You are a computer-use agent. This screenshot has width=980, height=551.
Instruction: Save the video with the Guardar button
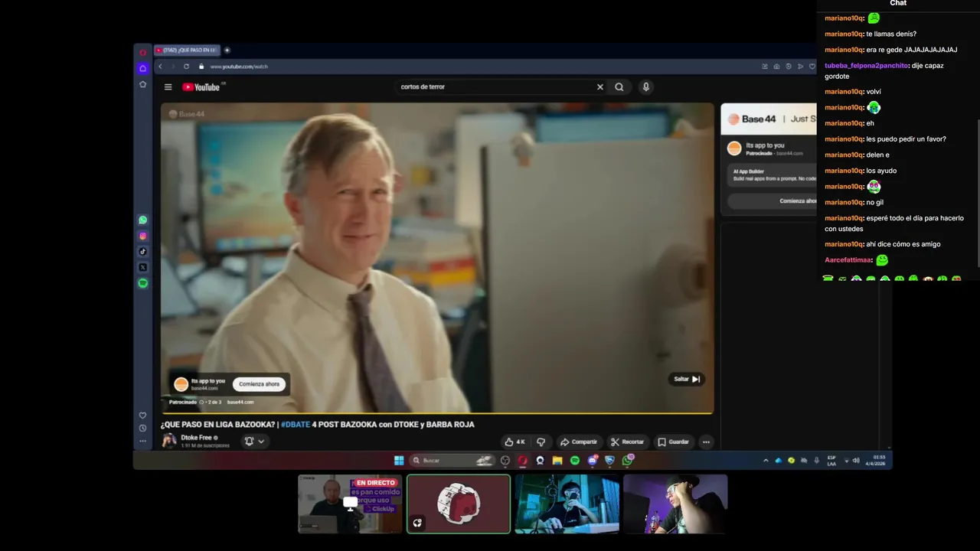tap(674, 442)
